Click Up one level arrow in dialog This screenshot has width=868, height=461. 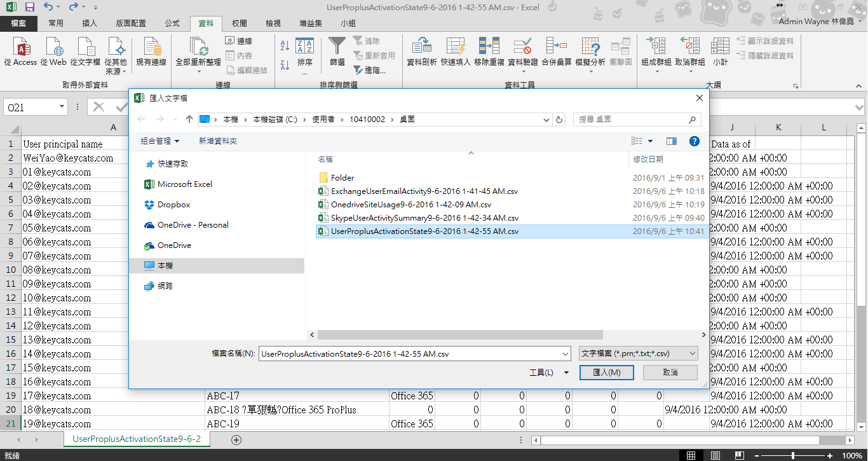189,119
